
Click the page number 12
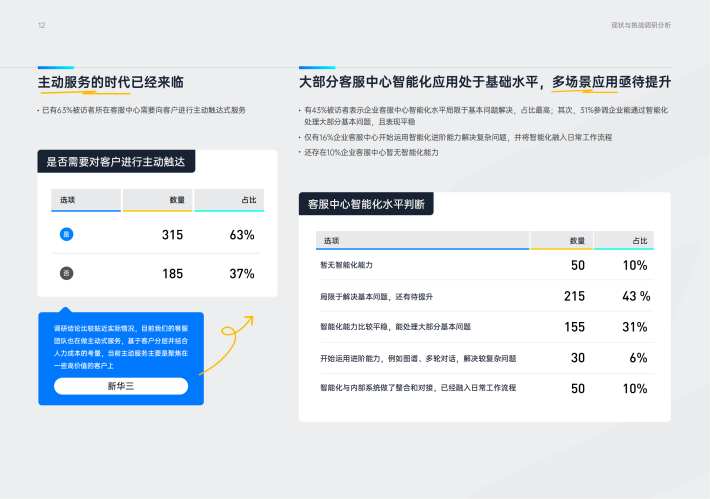point(41,25)
